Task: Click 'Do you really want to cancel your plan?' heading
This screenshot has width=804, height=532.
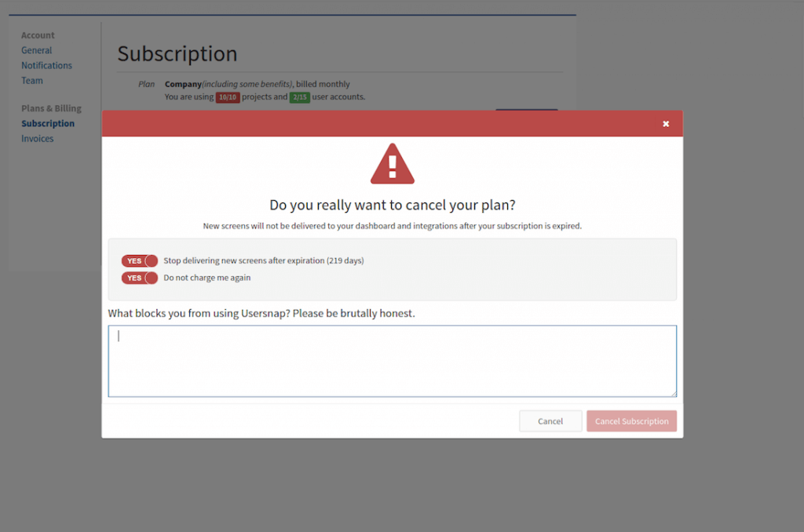Action: pos(393,205)
